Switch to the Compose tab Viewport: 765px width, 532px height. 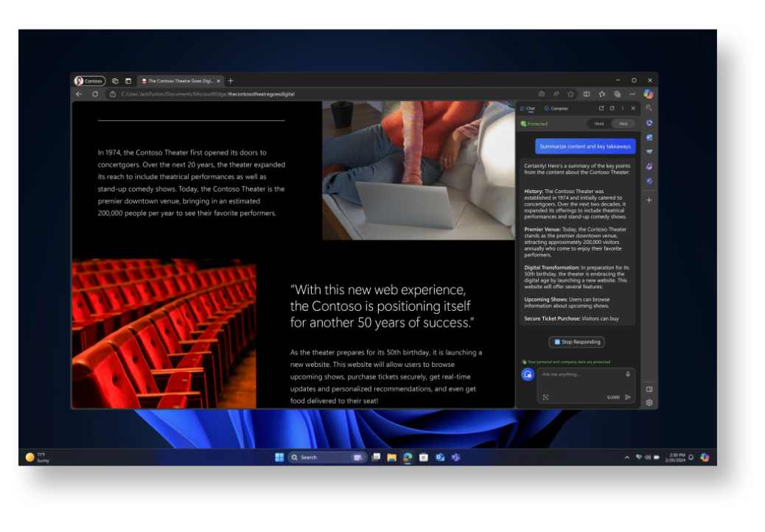[x=558, y=108]
